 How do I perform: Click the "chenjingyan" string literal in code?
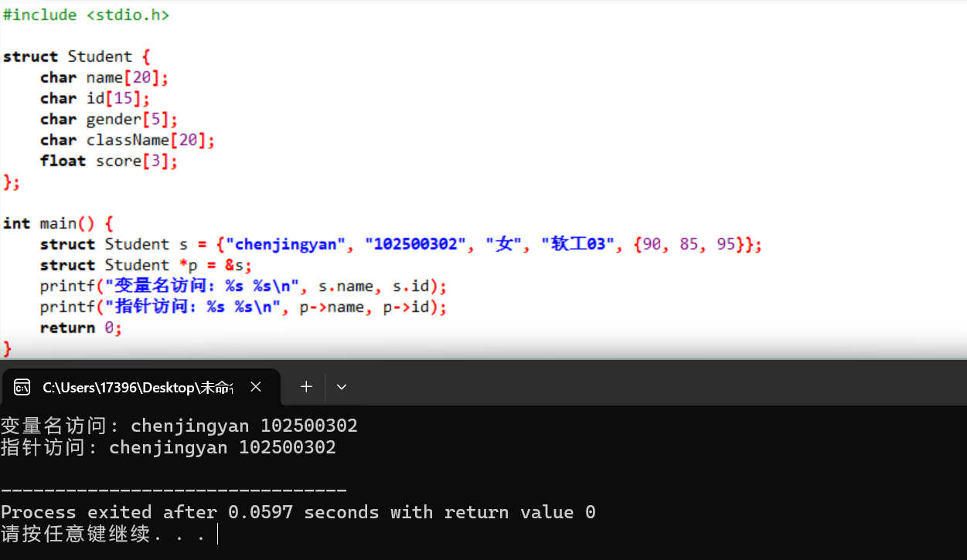285,244
